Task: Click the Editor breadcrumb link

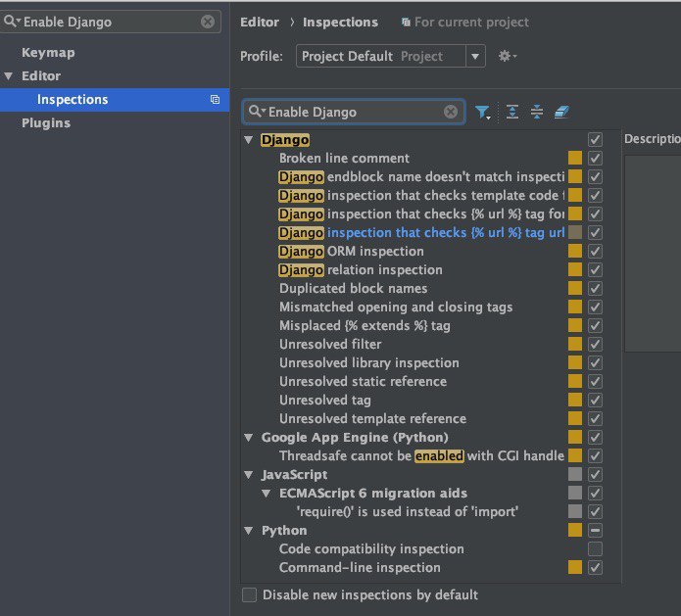Action: tap(260, 23)
